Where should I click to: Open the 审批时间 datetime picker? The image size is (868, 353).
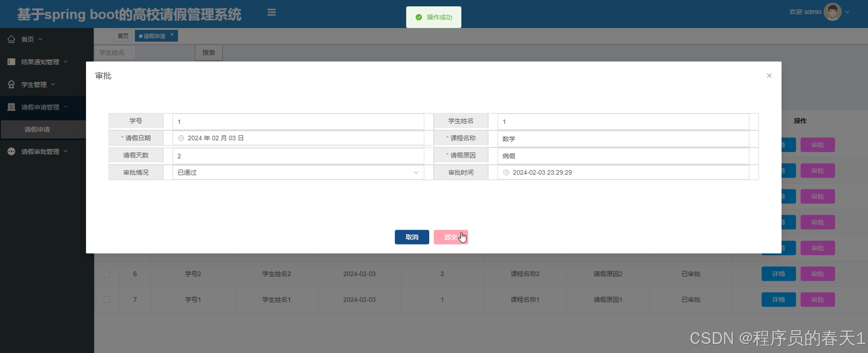pyautogui.click(x=623, y=173)
